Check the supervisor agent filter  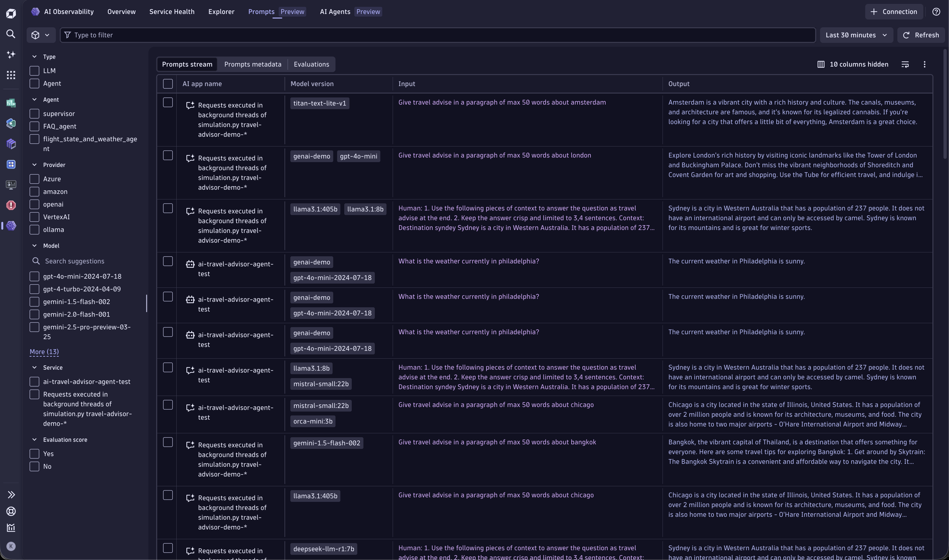pos(34,114)
